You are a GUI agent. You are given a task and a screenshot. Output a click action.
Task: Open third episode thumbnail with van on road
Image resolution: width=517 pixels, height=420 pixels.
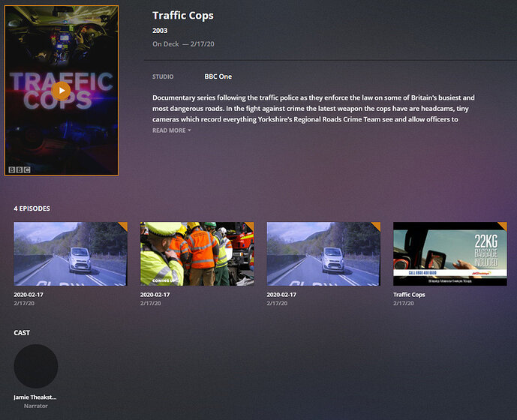(323, 253)
